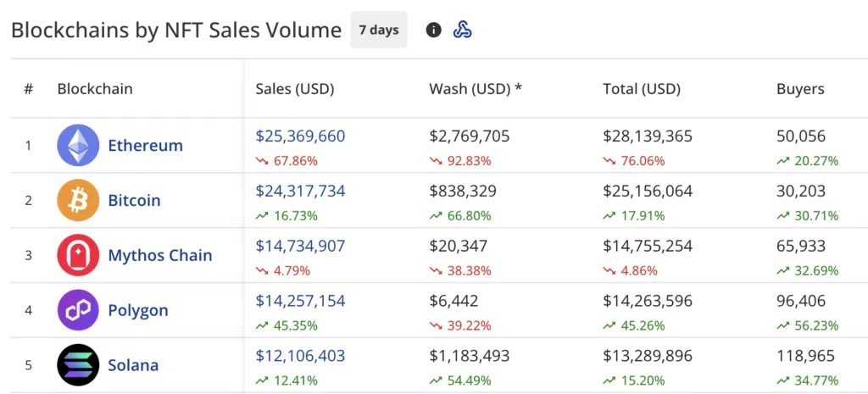Open the Solana blockchain link

coord(133,366)
